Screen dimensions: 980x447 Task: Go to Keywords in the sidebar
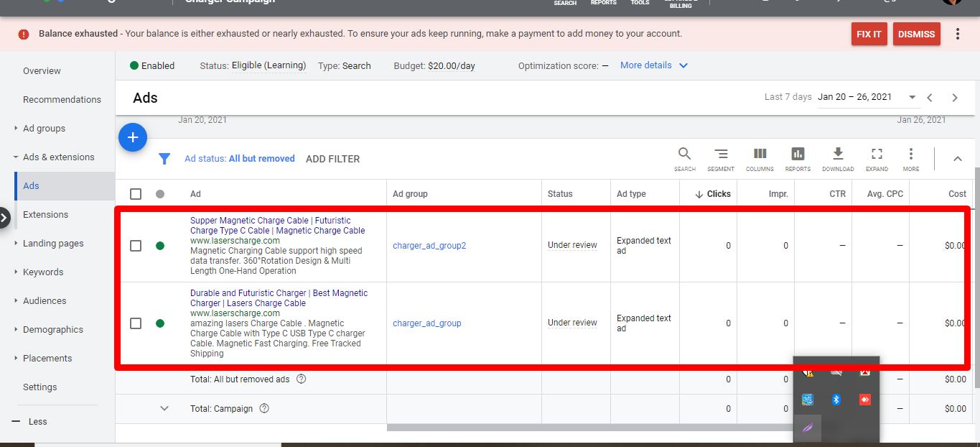pos(43,272)
